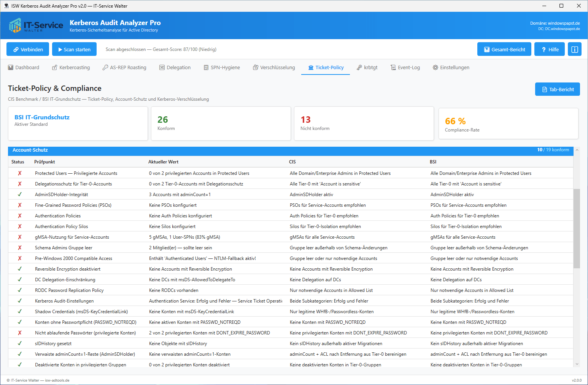Screen dimensions: 588x385
Task: Click the Einstellungen gear icon
Action: coord(435,68)
